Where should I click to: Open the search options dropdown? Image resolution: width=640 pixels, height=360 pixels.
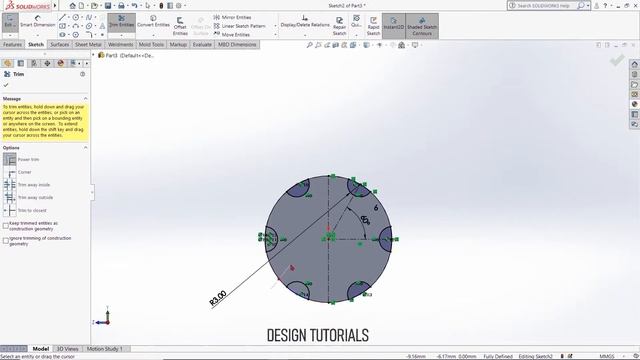[588, 6]
